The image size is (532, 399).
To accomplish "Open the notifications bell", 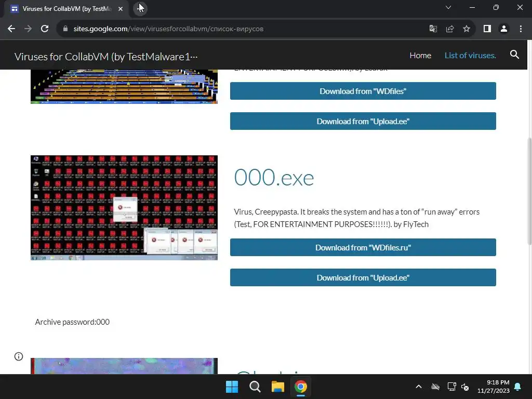I will 518,387.
